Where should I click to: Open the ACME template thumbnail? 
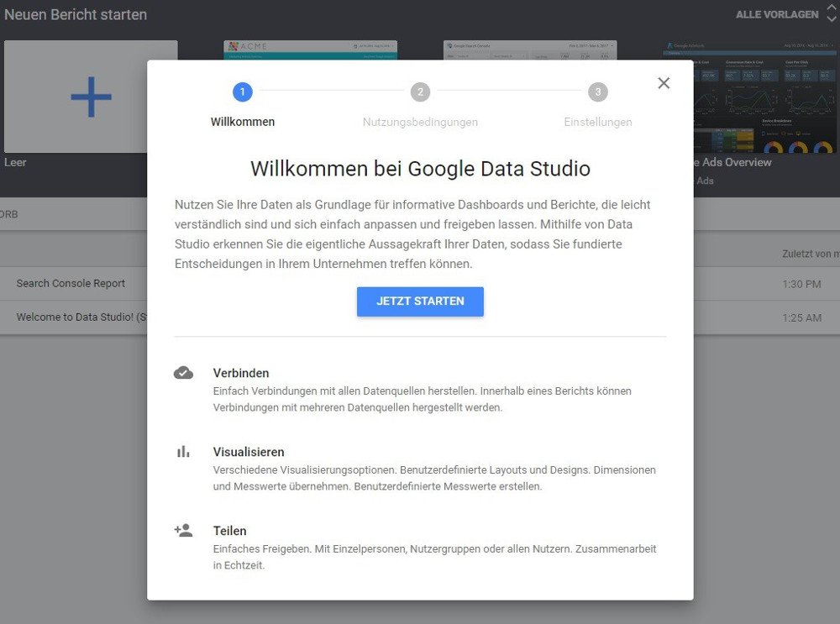pos(310,50)
